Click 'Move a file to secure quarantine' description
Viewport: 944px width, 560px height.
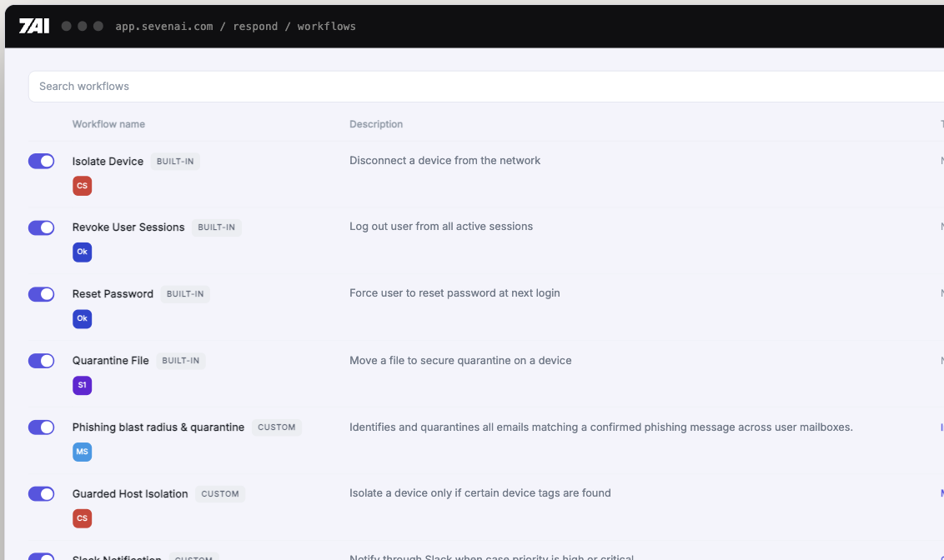point(460,360)
